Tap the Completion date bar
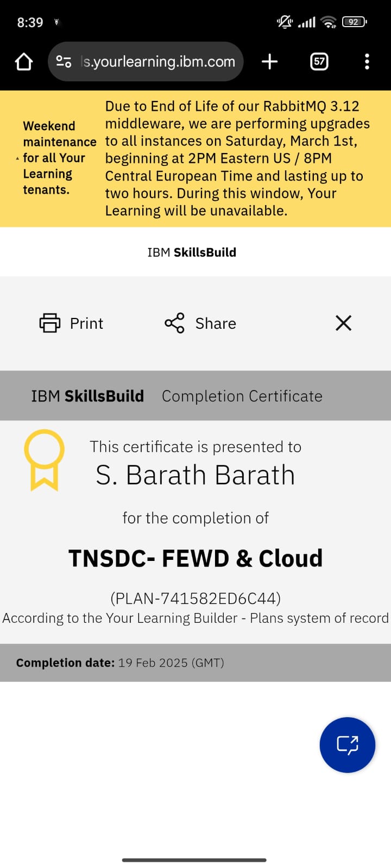The height and width of the screenshot is (868, 391). click(195, 662)
